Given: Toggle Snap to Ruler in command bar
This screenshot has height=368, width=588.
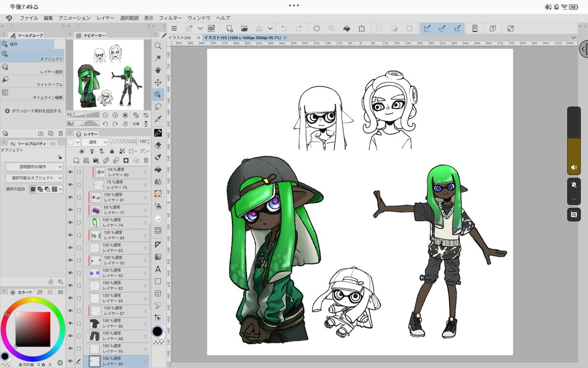Looking at the screenshot, I should pos(427,28).
